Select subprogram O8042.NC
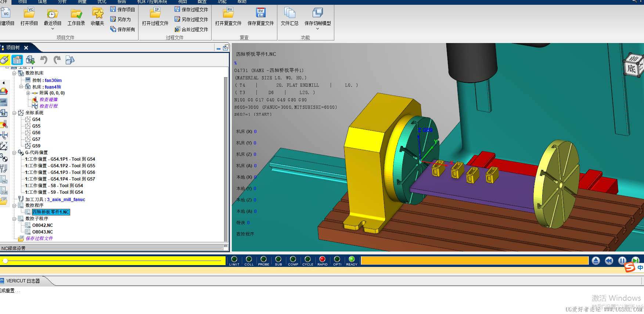This screenshot has width=644, height=314. click(x=42, y=225)
